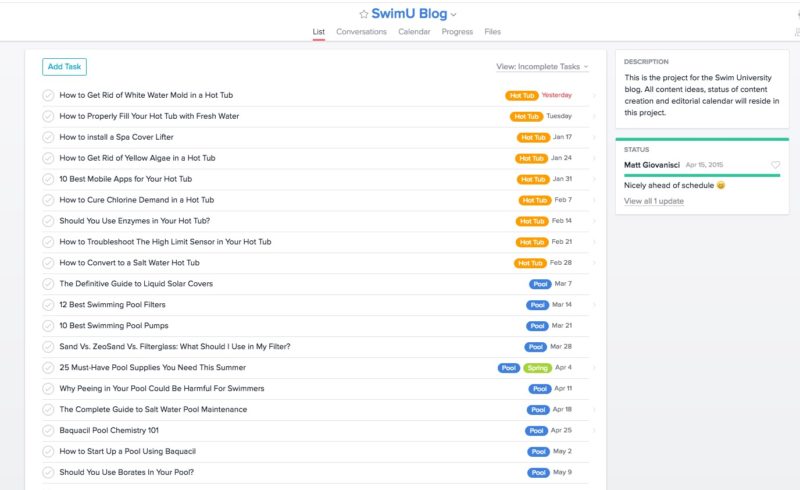The width and height of the screenshot is (800, 490).
Task: Open task Why Peeing in Your Pool Could Be Harmful
Action: [x=162, y=388]
